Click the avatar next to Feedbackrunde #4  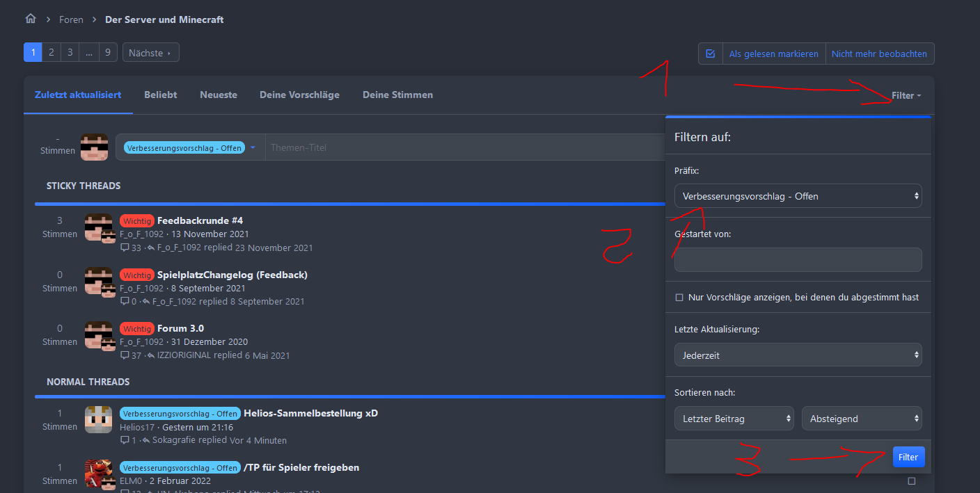click(x=98, y=227)
